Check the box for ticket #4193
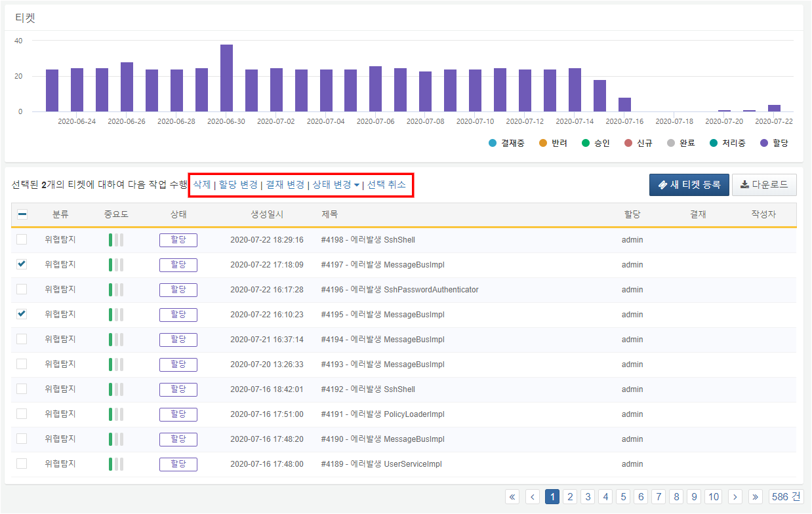 [x=22, y=364]
